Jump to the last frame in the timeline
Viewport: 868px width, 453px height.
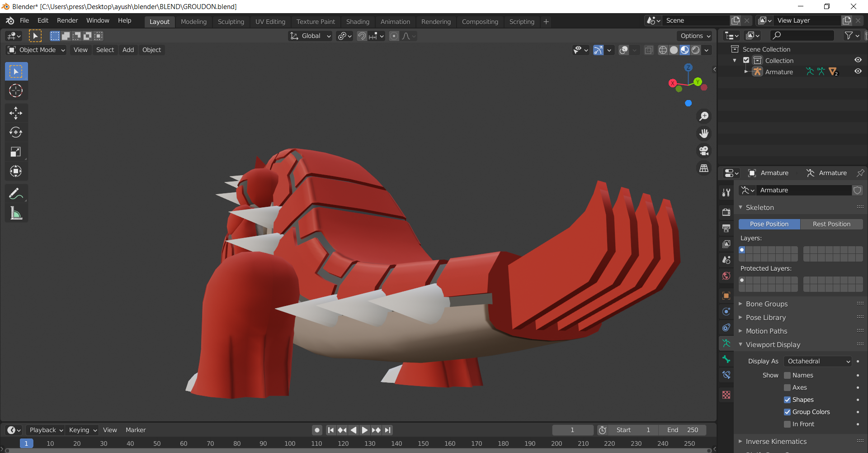pyautogui.click(x=388, y=430)
